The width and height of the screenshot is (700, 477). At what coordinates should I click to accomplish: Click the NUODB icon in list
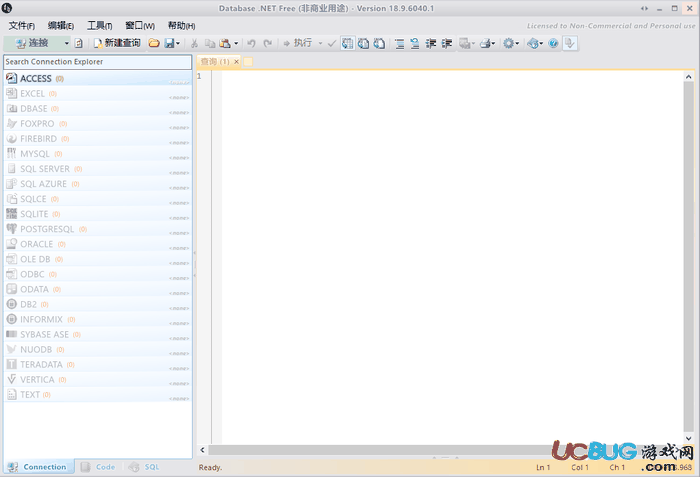[x=12, y=349]
